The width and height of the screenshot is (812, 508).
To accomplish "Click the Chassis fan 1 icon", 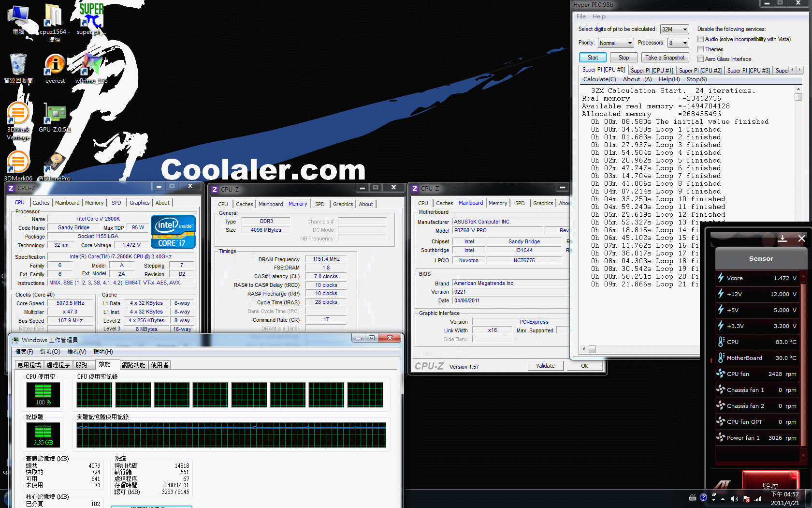I will (721, 389).
